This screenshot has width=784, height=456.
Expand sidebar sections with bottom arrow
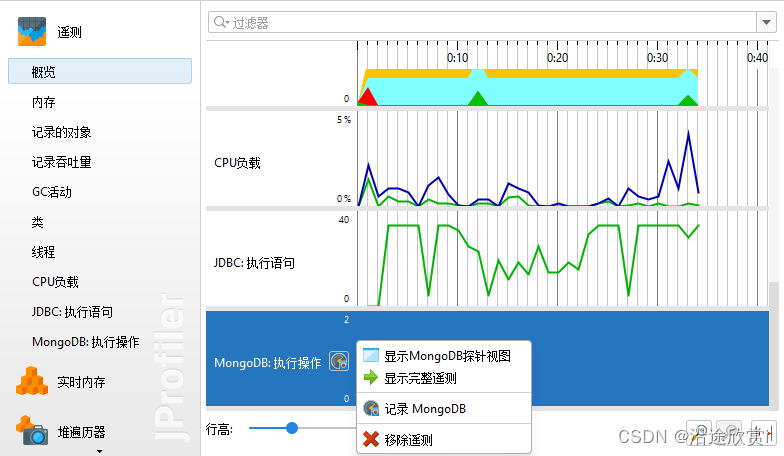(x=100, y=451)
